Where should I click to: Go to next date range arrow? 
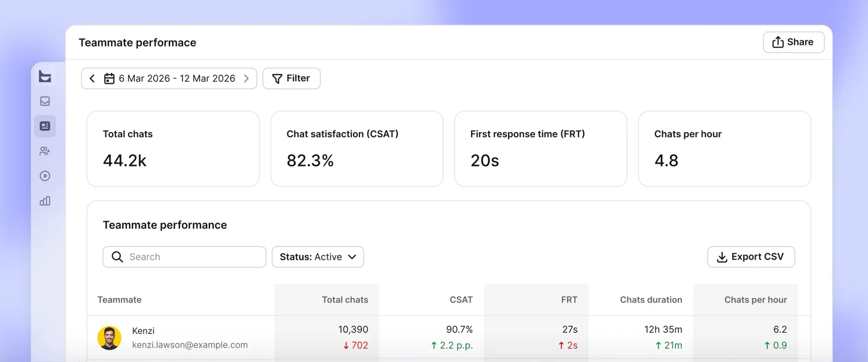[x=246, y=79]
